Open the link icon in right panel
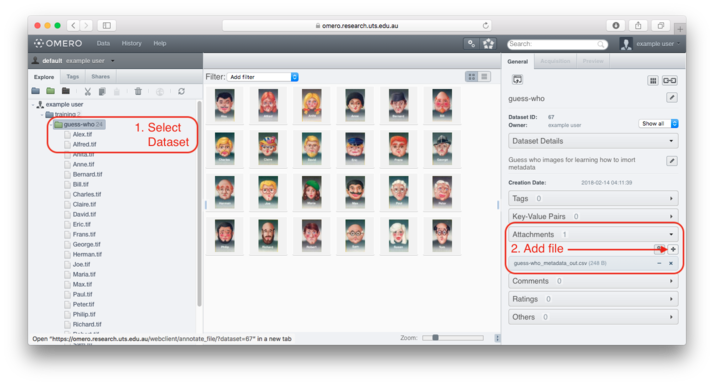Image resolution: width=714 pixels, height=385 pixels. pos(669,81)
